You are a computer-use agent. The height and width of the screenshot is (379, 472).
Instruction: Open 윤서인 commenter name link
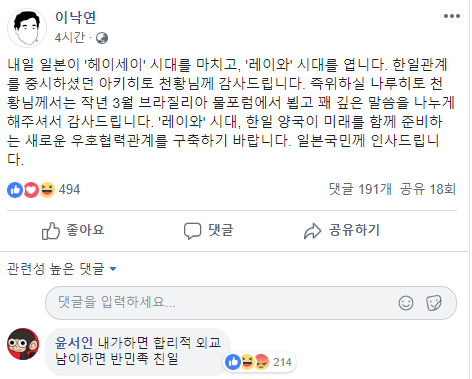click(x=74, y=342)
